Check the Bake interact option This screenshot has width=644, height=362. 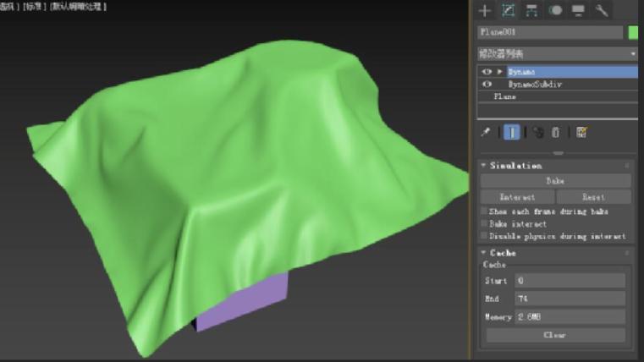click(484, 224)
